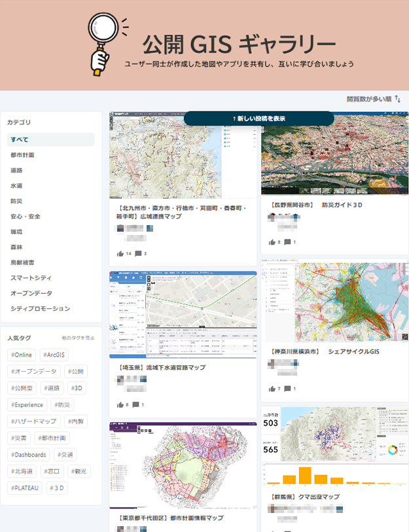
Task: Filter by the 安心・安全 category
Action: coord(26,216)
